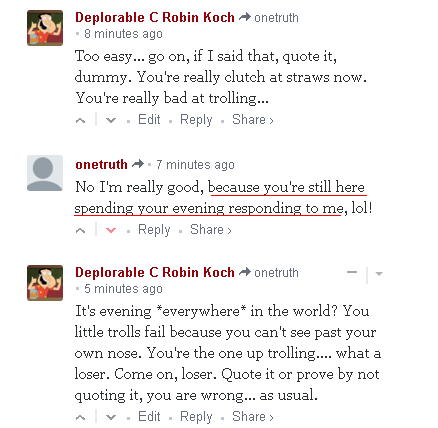This screenshot has width=438, height=428.
Task: Click Edit on the 5 minutes ago comment
Action: click(149, 416)
